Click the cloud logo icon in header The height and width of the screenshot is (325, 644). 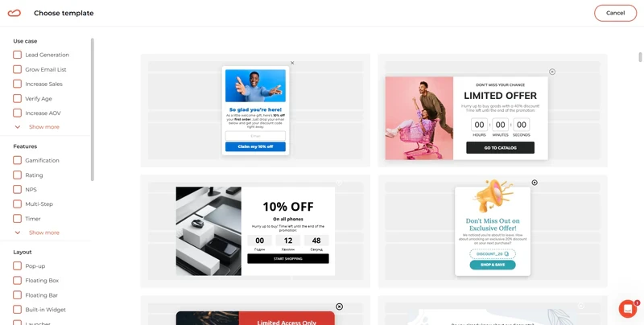click(x=14, y=13)
